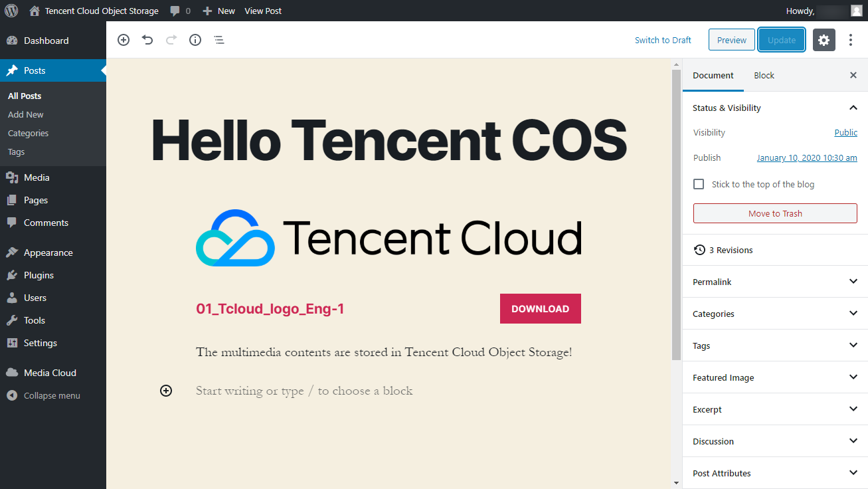Click the Preview button
Viewport: 868px width, 489px height.
(732, 40)
